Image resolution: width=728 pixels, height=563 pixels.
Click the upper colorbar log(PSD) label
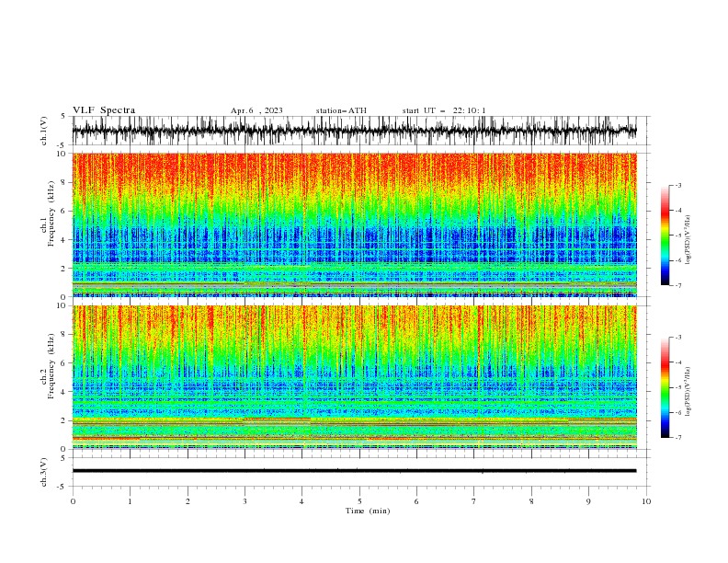pos(688,240)
